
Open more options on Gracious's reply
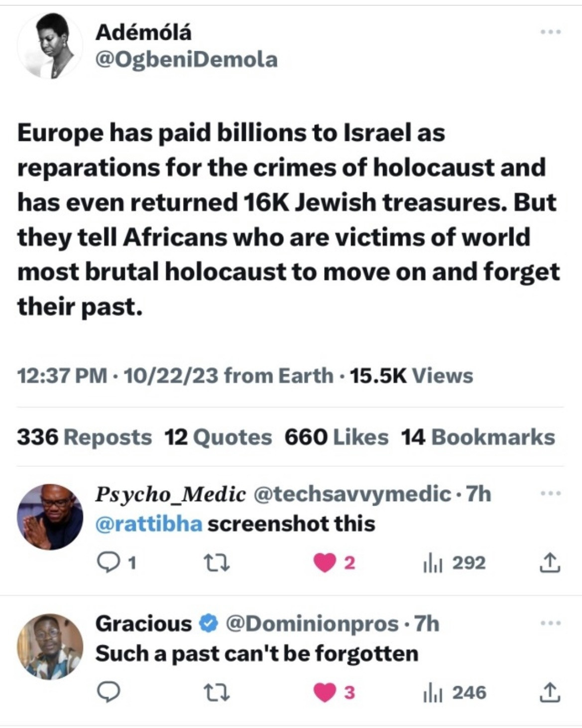[x=551, y=623]
